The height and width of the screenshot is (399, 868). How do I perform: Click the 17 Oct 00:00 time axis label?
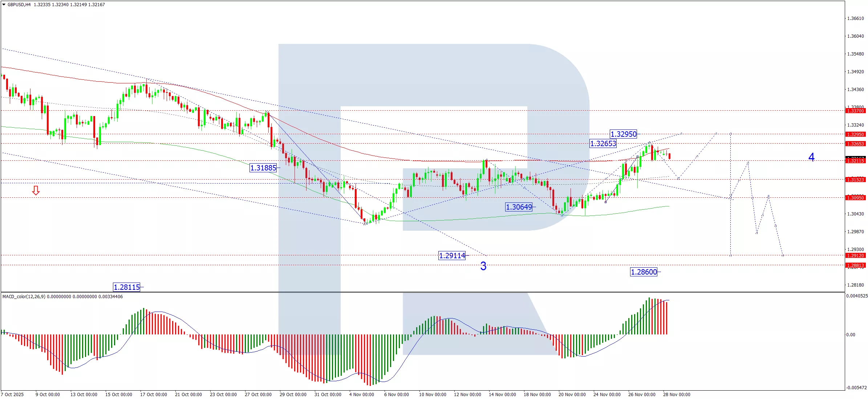pos(153,395)
